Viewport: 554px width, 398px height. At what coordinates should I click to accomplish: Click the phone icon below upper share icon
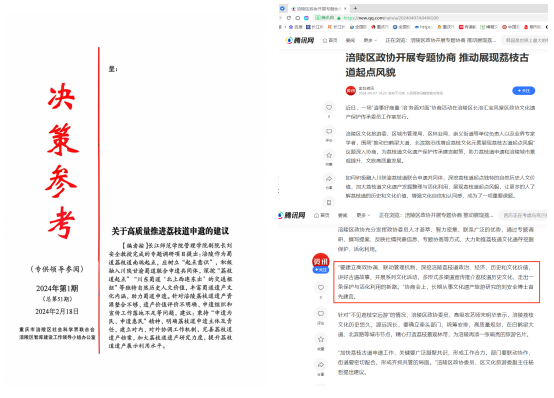(329, 203)
